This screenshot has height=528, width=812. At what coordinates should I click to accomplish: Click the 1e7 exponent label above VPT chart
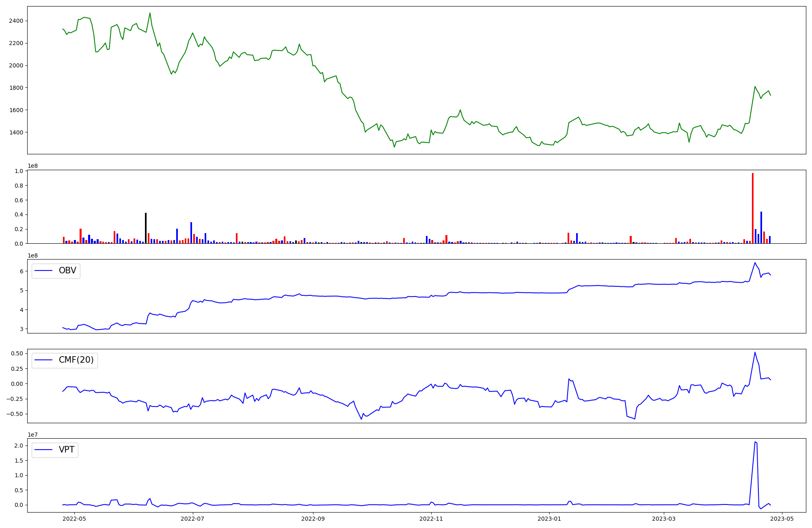[32, 435]
